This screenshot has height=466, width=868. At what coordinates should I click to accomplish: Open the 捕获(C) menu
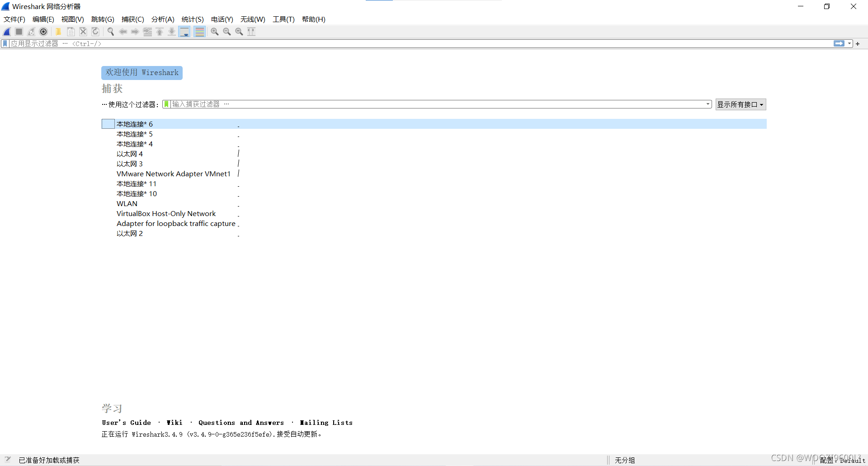pyautogui.click(x=133, y=19)
